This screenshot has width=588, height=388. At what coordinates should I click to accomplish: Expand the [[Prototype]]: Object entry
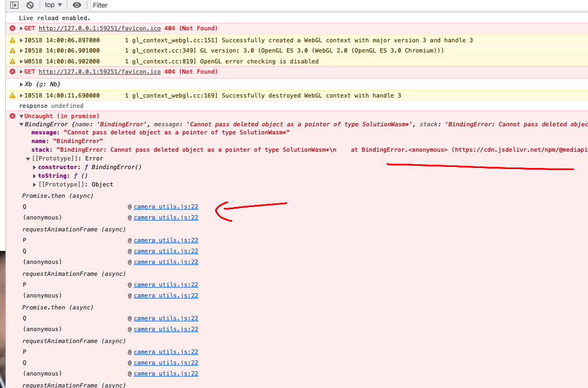point(35,184)
